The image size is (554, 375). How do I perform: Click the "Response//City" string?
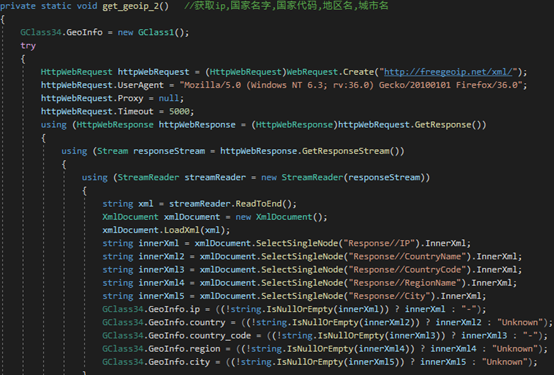coord(389,296)
